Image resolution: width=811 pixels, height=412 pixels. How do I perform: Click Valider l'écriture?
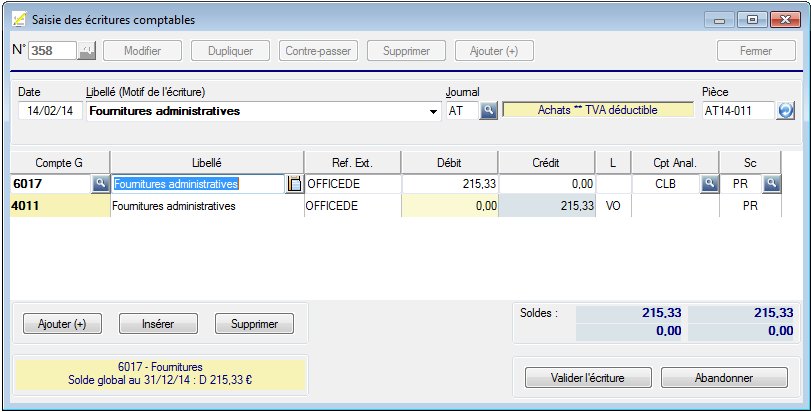coord(588,377)
